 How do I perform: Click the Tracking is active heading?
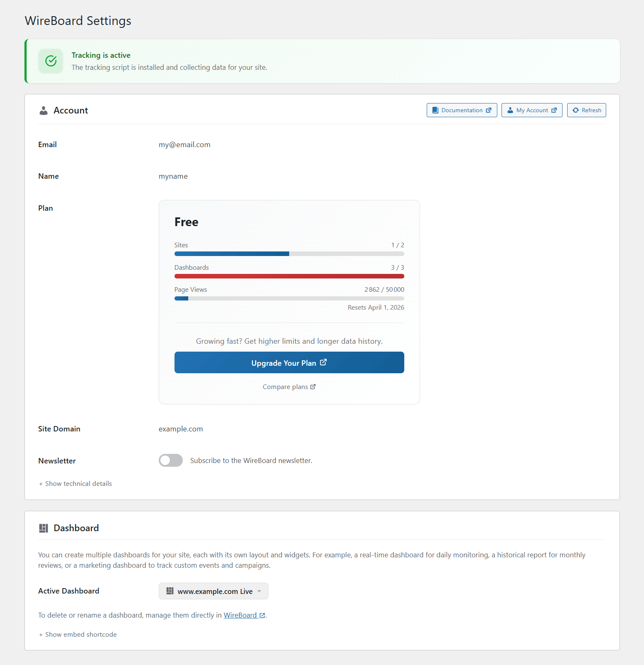coord(101,55)
